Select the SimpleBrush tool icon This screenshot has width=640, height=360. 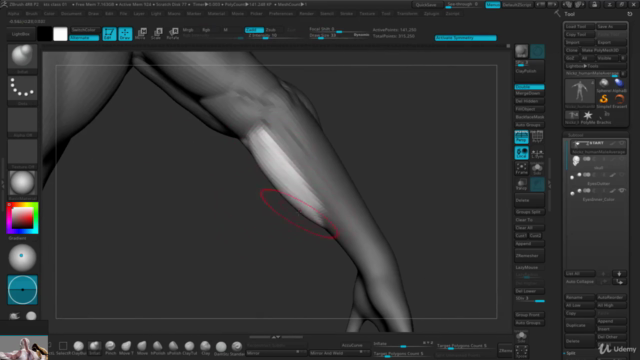coord(604,100)
